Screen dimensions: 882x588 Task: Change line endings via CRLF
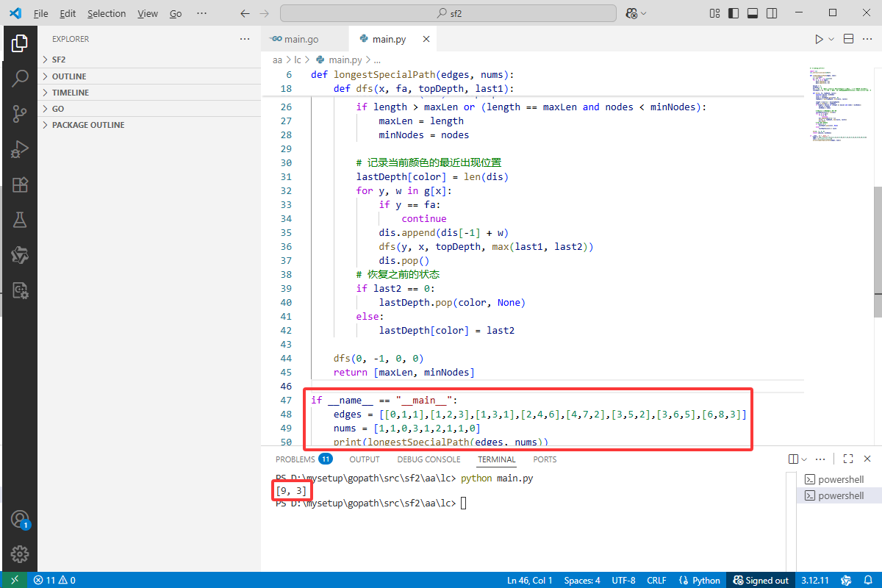click(x=656, y=580)
